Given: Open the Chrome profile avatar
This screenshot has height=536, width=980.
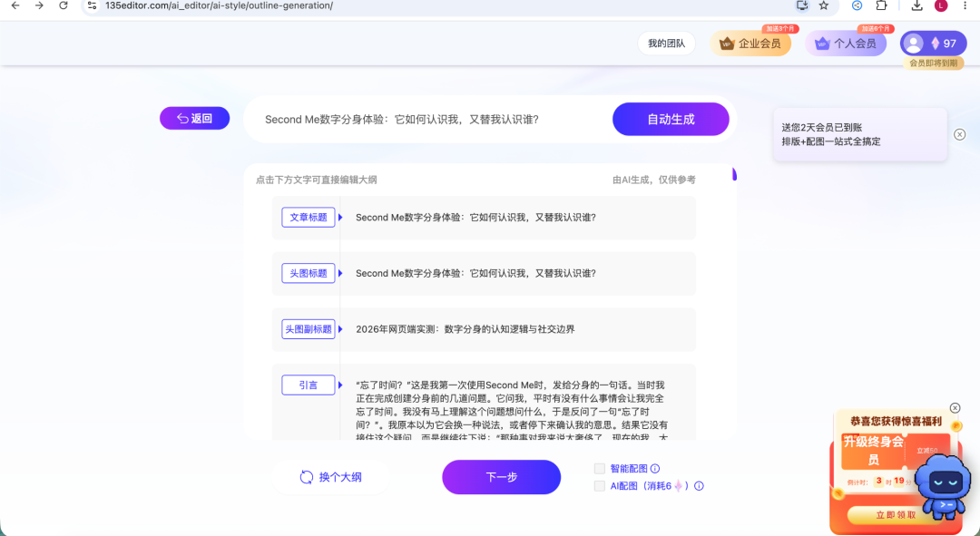Looking at the screenshot, I should pos(941,5).
